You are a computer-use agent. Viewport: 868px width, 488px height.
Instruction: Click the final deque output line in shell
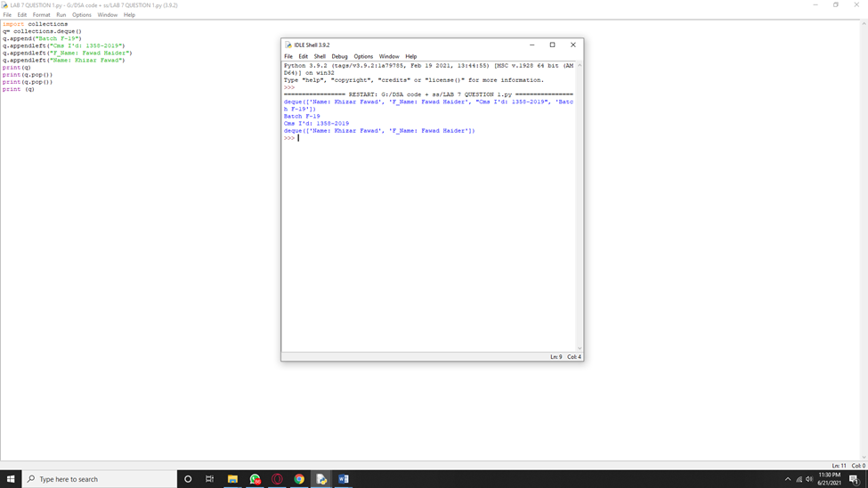[x=379, y=131]
